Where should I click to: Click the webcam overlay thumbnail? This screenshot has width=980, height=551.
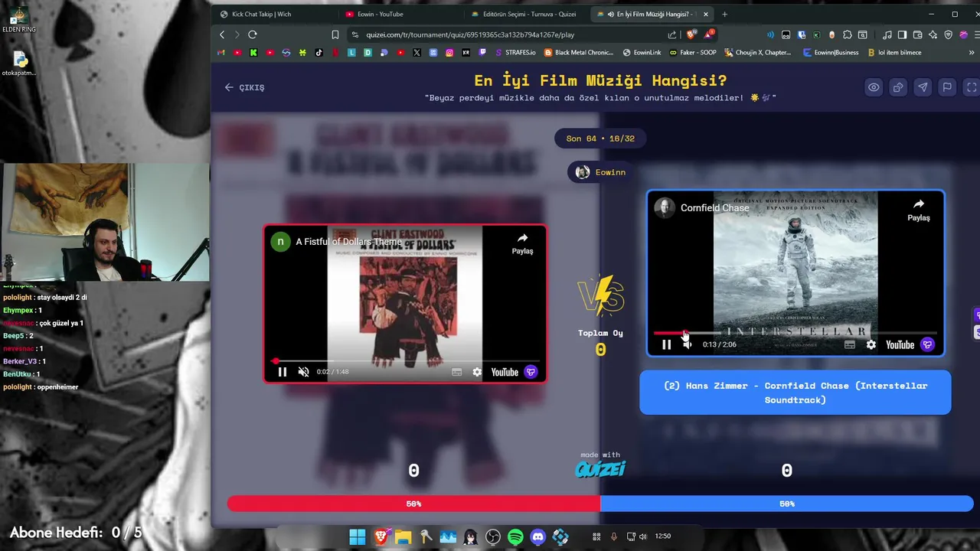(x=105, y=222)
